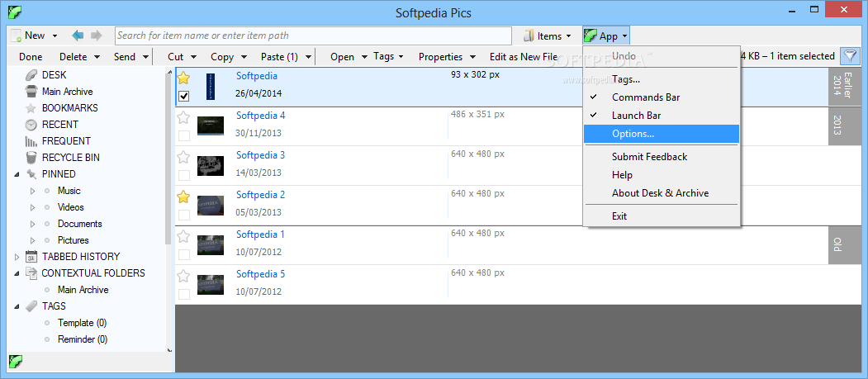This screenshot has height=379, width=868.
Task: Open the Cut dropdown arrow
Action: coord(193,56)
